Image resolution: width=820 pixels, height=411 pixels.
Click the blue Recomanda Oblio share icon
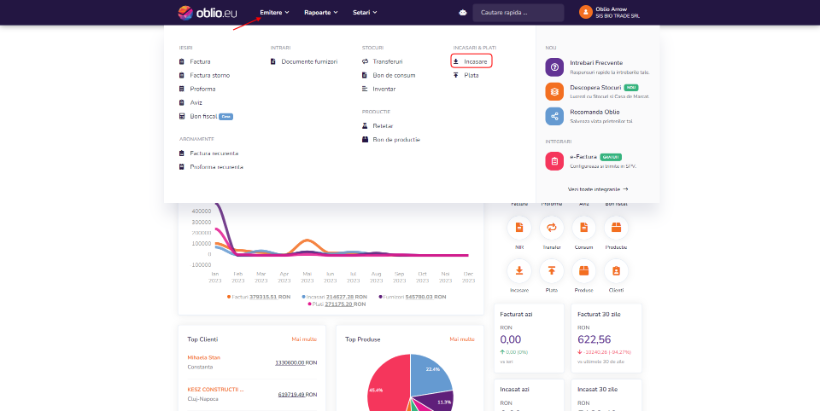tap(554, 115)
